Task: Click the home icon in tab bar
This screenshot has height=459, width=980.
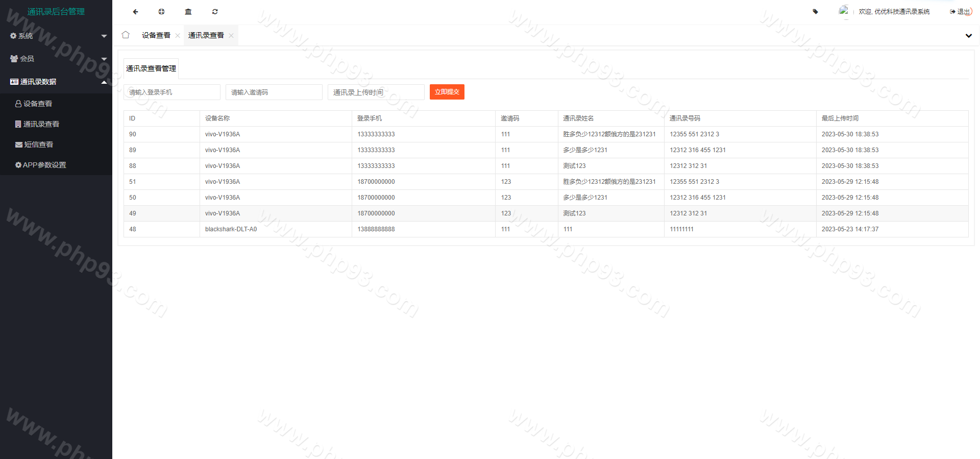Action: [x=126, y=35]
